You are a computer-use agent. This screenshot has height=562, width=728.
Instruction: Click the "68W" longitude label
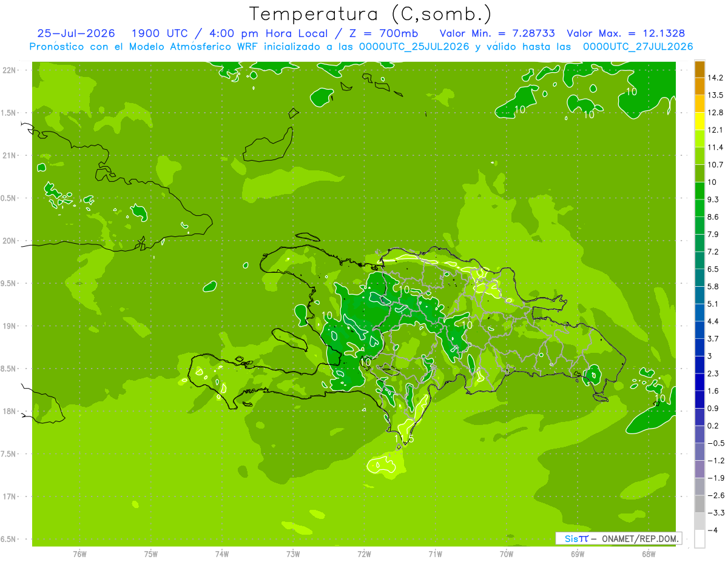648,554
